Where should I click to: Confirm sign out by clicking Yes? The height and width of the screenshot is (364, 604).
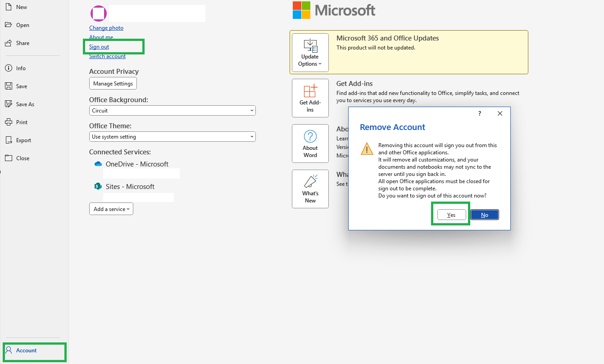[451, 215]
